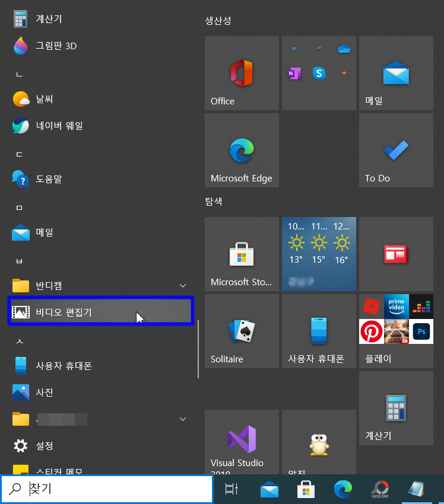Screen dimensions: 444x504
Task: Open the partially hidden 스티커 메모 app
Action: [x=101, y=468]
